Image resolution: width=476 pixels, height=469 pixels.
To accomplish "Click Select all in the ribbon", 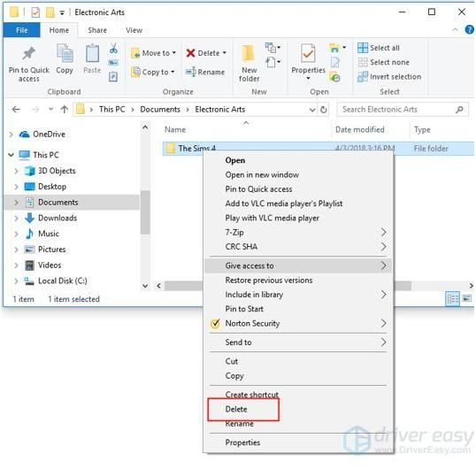I will coord(379,48).
